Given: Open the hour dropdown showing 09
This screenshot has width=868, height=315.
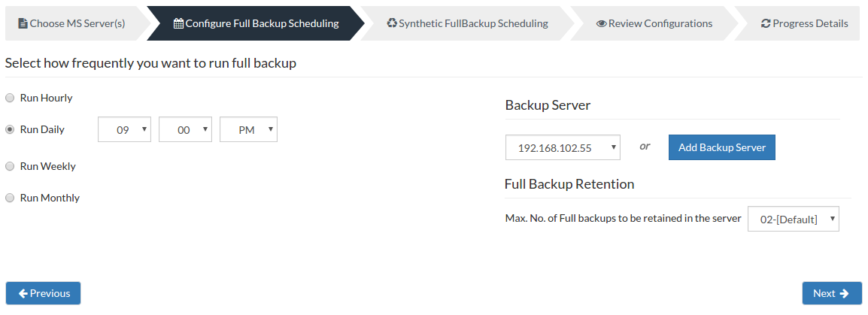Looking at the screenshot, I should click(x=125, y=129).
